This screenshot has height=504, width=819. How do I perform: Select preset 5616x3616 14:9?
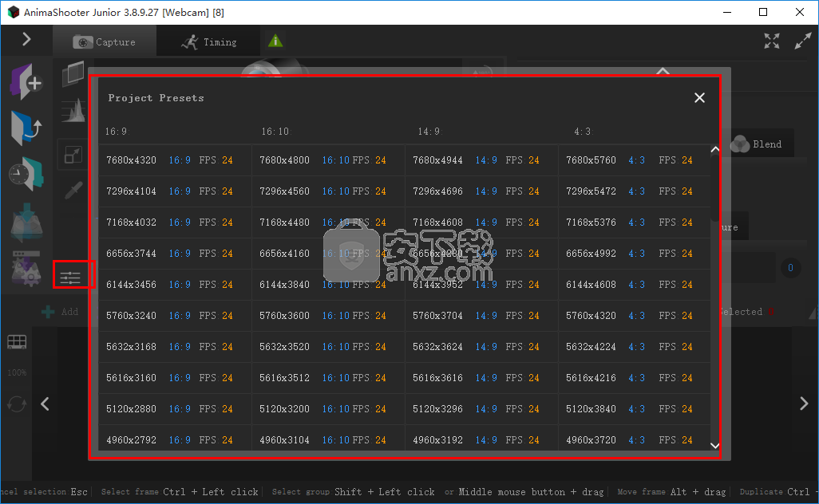tap(481, 378)
